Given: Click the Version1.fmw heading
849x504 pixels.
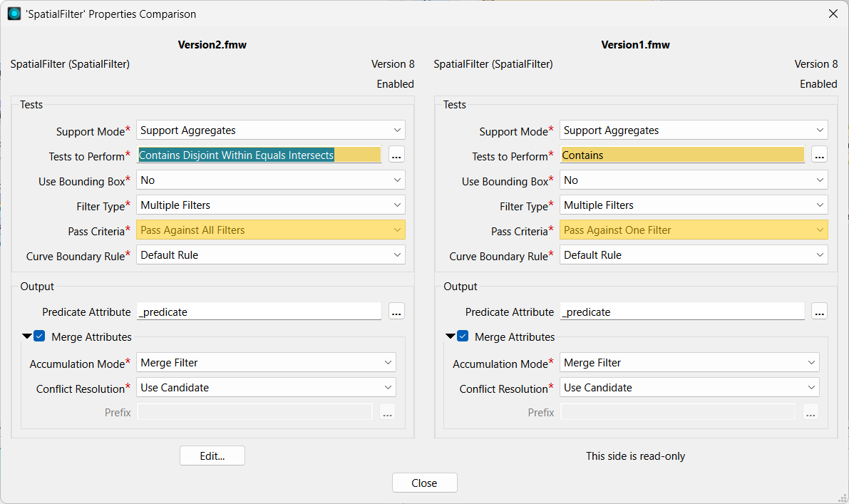Looking at the screenshot, I should pos(636,45).
